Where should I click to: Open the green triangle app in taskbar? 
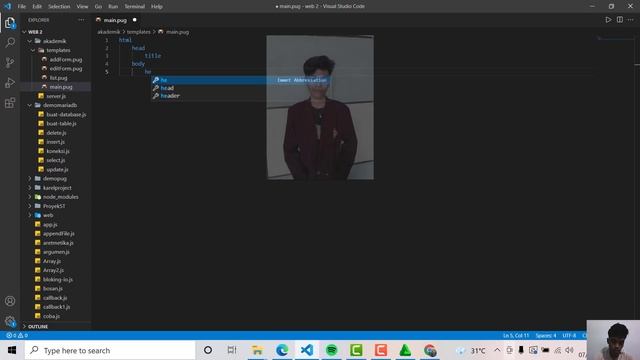pos(405,350)
